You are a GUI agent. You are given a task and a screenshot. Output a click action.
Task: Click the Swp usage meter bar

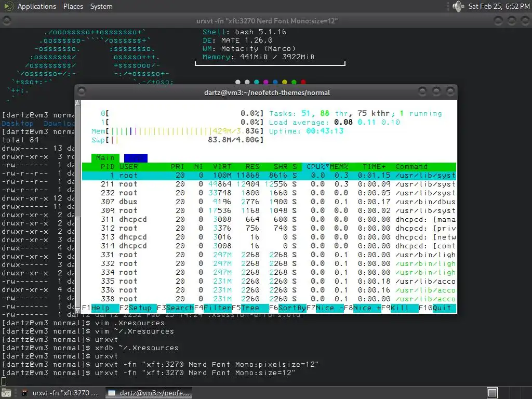[178, 140]
